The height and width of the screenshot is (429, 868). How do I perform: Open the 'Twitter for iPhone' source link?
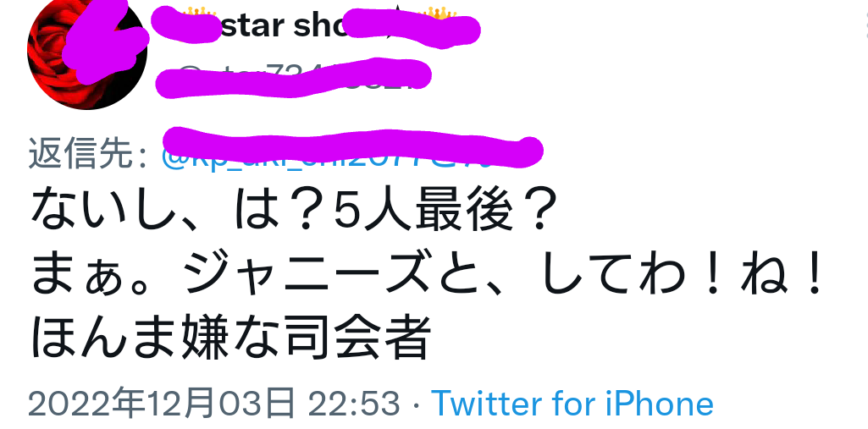click(572, 403)
